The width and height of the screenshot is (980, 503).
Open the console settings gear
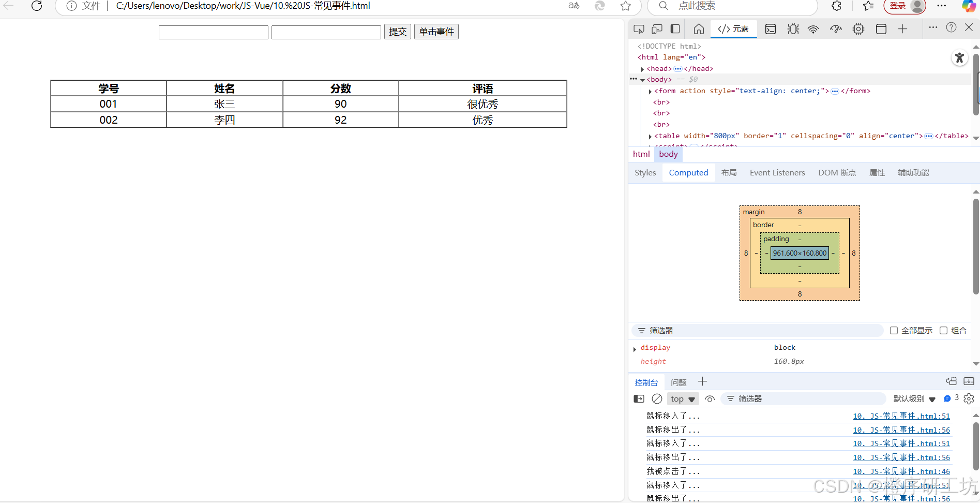tap(969, 398)
